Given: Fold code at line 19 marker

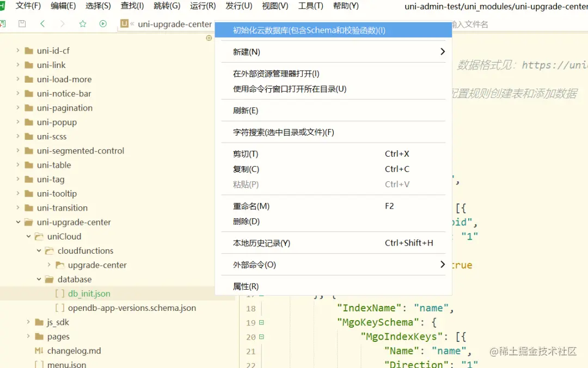Looking at the screenshot, I should tap(261, 322).
